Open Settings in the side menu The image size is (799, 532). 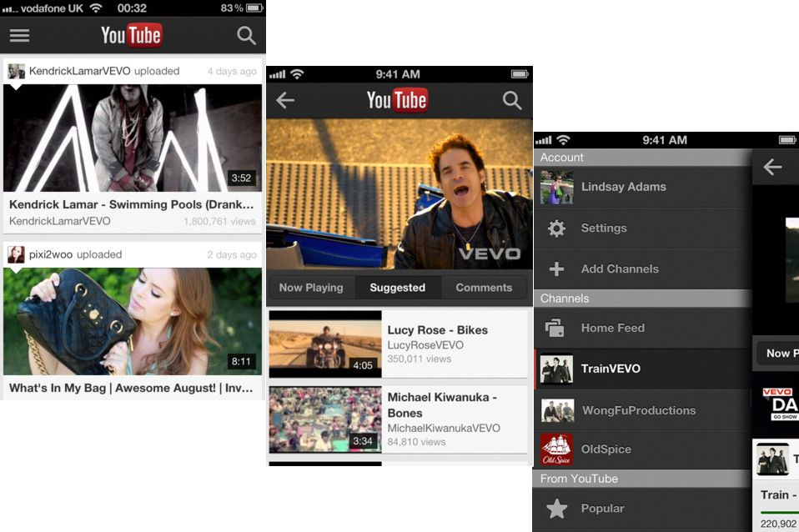[642, 228]
